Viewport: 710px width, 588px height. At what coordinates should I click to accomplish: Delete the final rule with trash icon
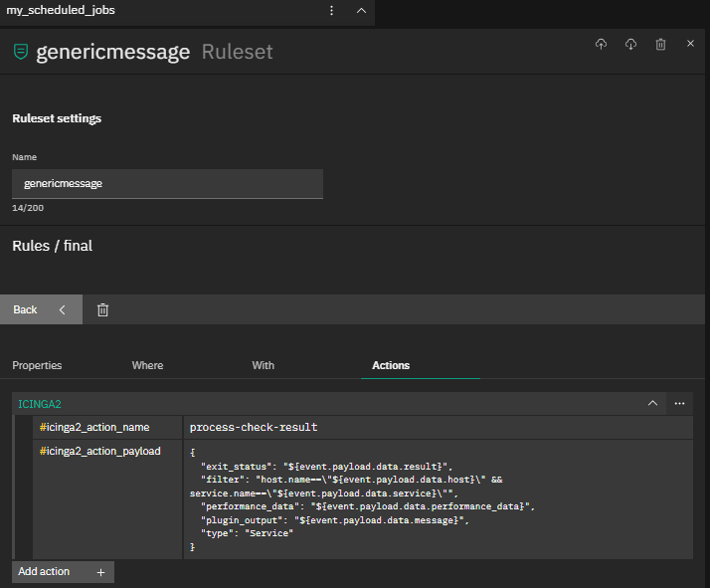point(102,309)
